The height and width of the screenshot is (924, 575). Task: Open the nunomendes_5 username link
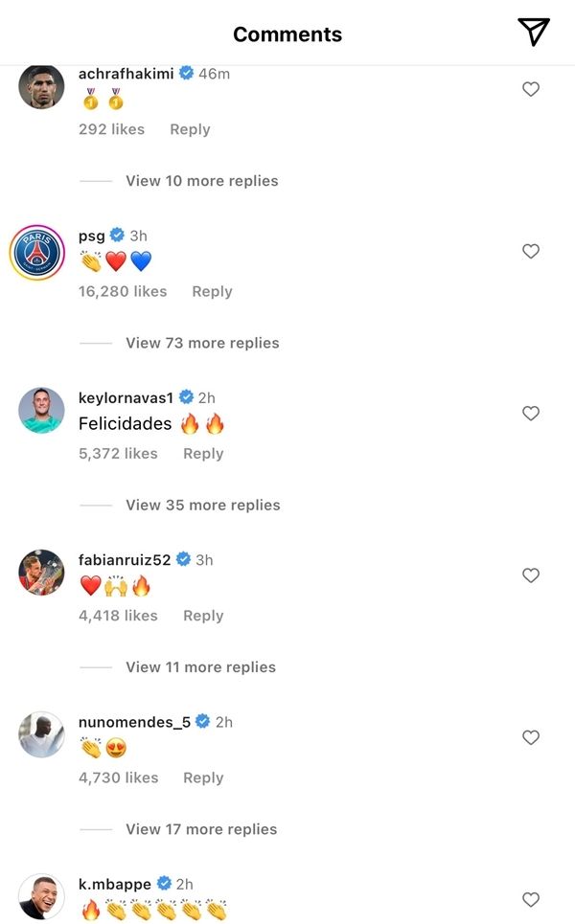pyautogui.click(x=134, y=722)
